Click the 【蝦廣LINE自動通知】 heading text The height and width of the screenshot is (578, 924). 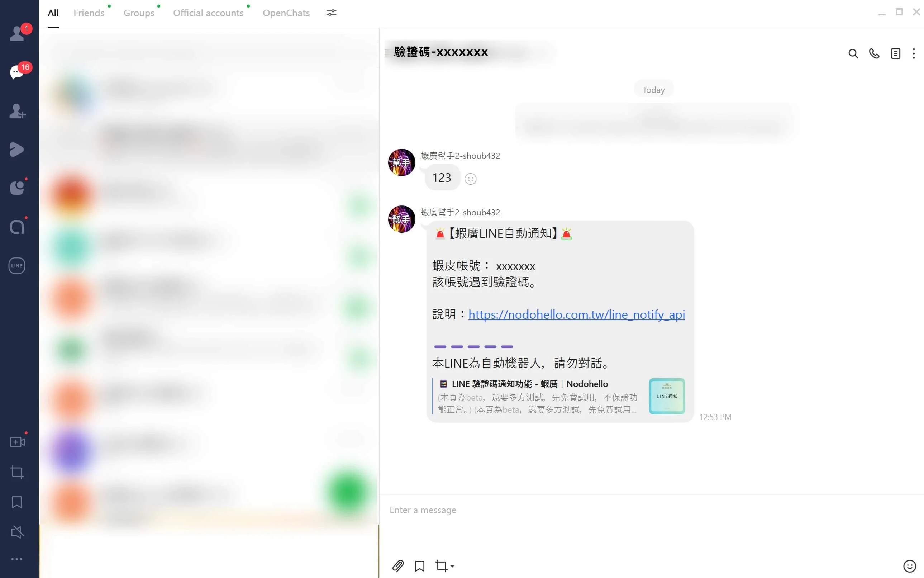(503, 233)
